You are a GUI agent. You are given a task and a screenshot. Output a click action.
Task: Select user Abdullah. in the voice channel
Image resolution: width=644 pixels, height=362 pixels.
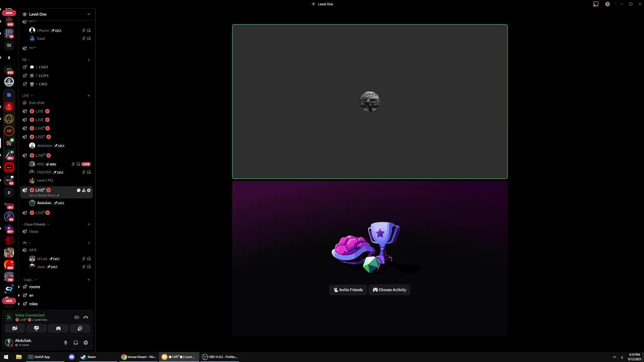point(59,203)
